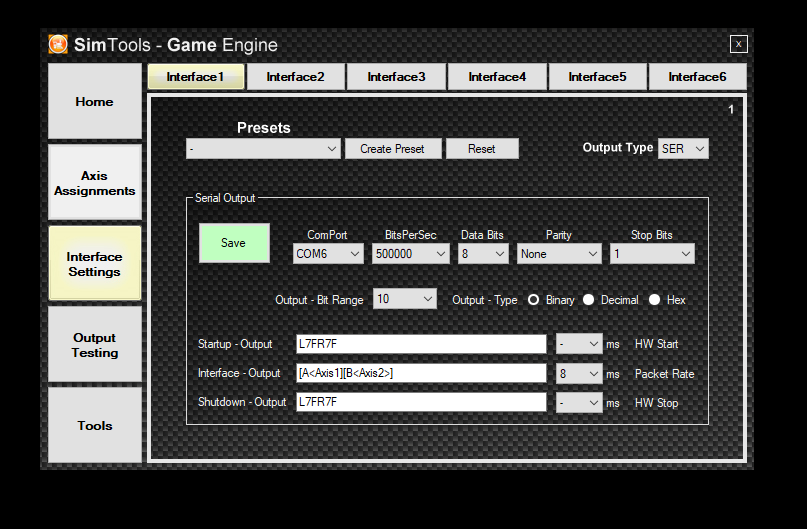
Task: Open the BitsPerSec 500000 dropdown
Action: tap(410, 254)
